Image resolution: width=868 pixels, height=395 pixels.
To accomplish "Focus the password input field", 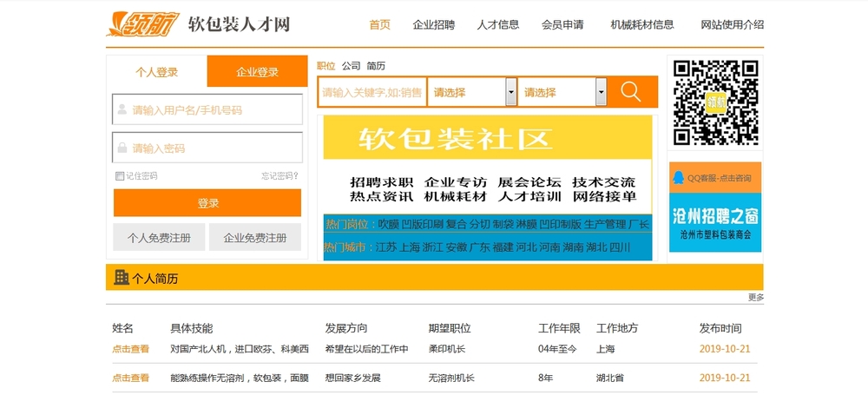I will pos(207,148).
